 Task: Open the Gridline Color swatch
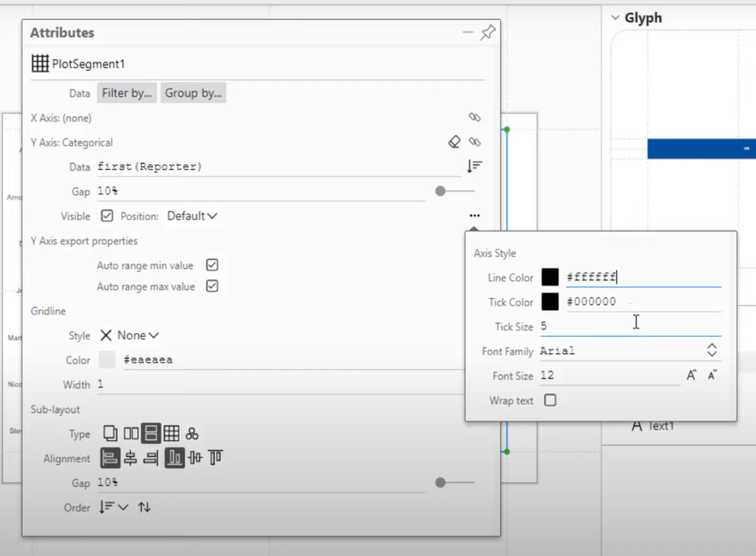pyautogui.click(x=107, y=359)
